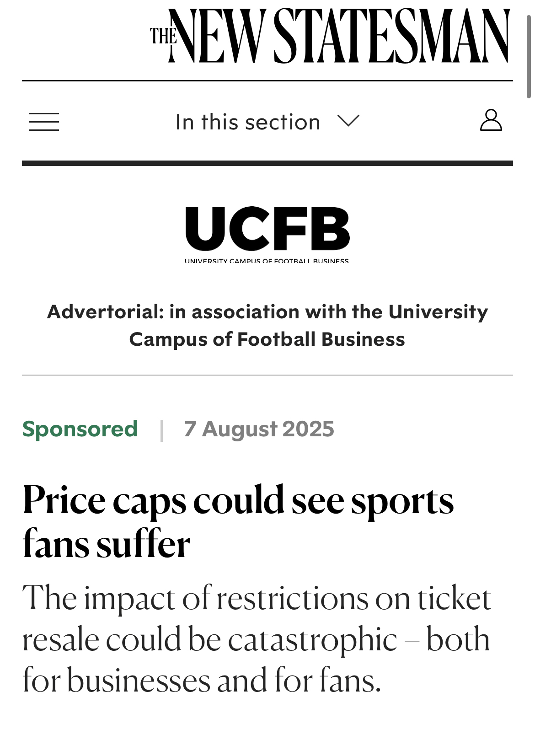The image size is (535, 756).
Task: Open the 'Price caps could see sports fans suffer' headline
Action: point(238,500)
